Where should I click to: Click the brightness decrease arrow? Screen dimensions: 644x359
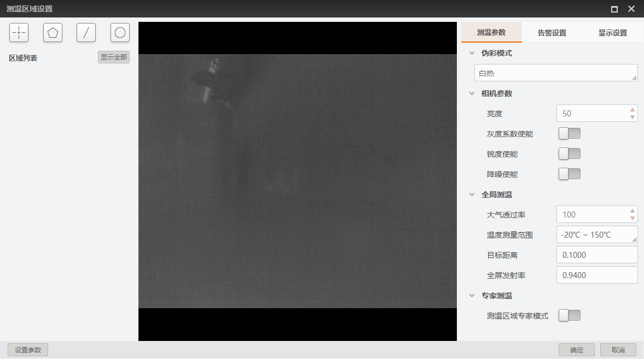pyautogui.click(x=633, y=117)
